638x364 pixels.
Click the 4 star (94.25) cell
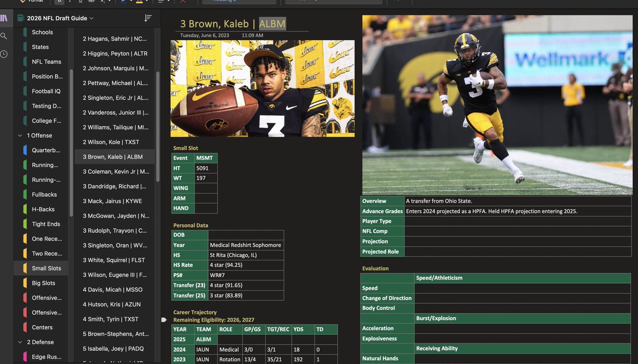point(246,265)
